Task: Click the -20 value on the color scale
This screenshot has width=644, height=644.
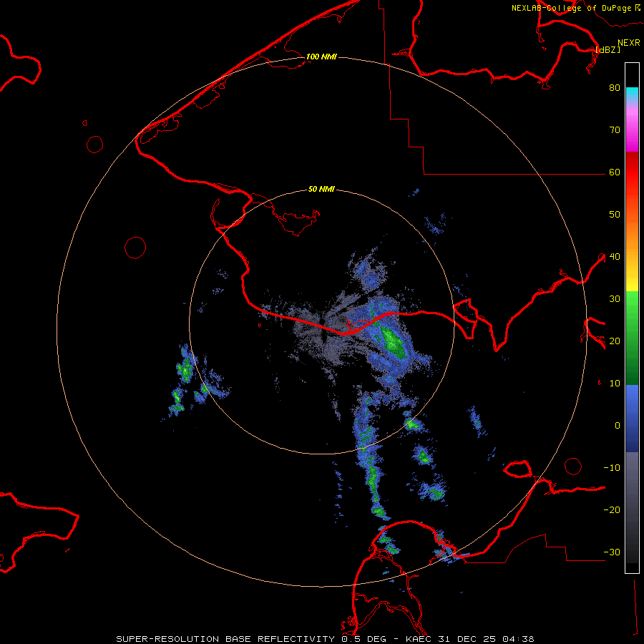Action: [612, 510]
